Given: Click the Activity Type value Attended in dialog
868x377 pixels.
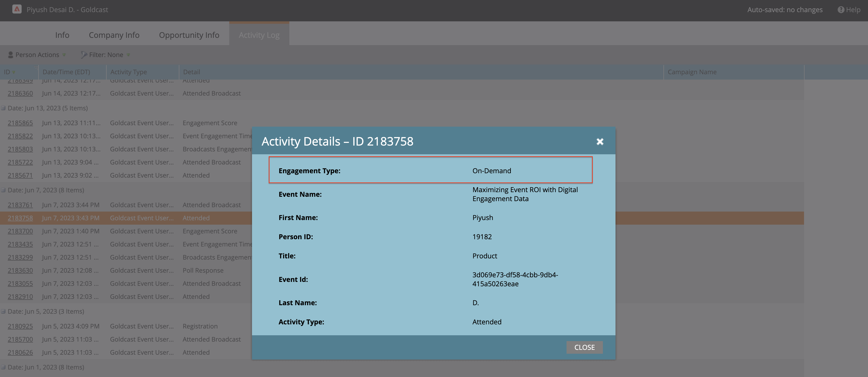Looking at the screenshot, I should tap(487, 322).
